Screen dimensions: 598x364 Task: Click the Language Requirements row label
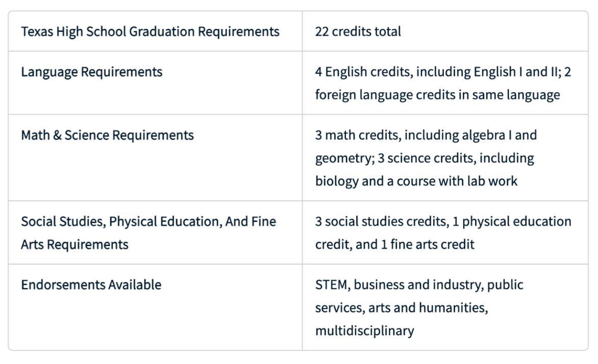coord(91,72)
